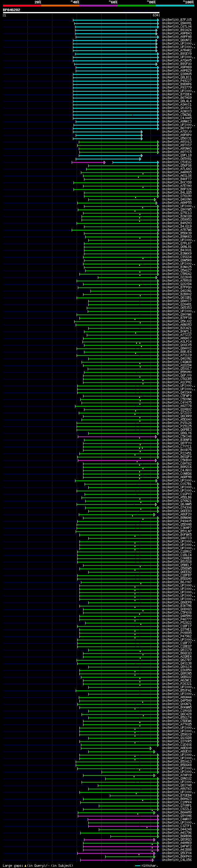Screen dimensions: 197x868
Task: Select UniRef100_Q0JGY1 in the hit list
Action: [x=177, y=108]
